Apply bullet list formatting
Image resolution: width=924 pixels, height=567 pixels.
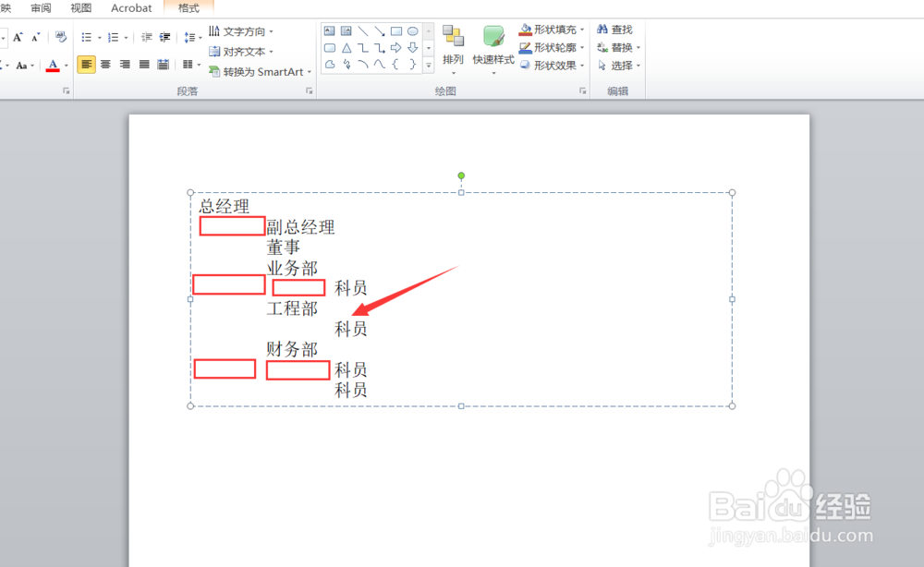click(87, 37)
